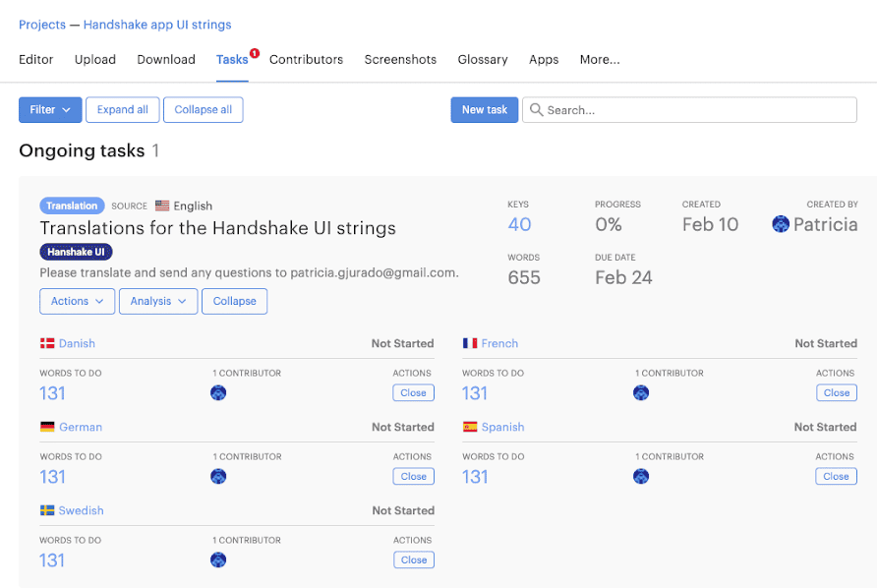Click the task title 'Translations for the Handshake UI strings'

click(217, 228)
